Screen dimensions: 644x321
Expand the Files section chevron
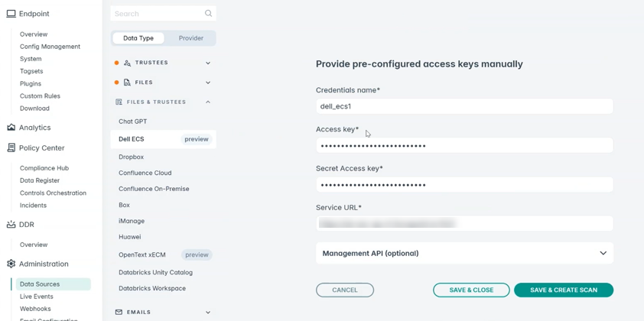point(208,83)
